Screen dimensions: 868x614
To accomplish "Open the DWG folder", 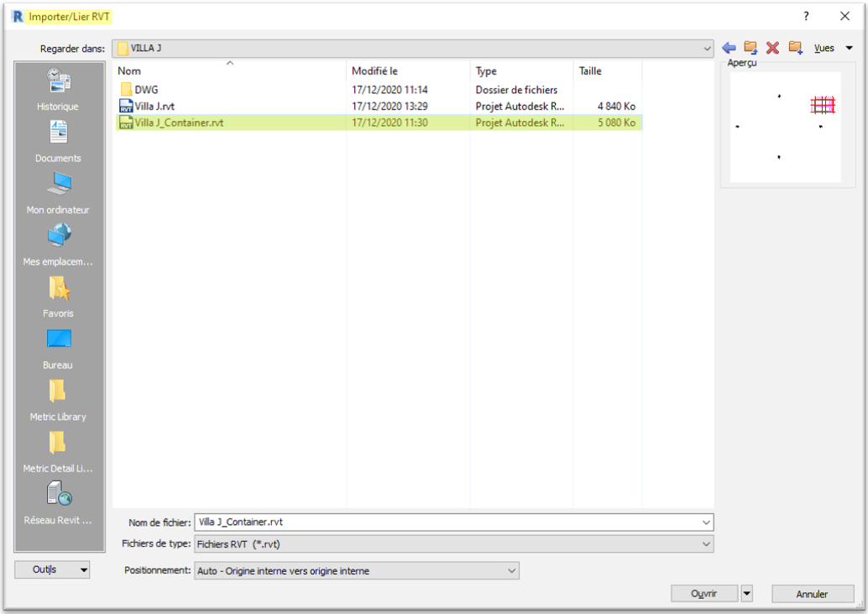I will tap(146, 89).
